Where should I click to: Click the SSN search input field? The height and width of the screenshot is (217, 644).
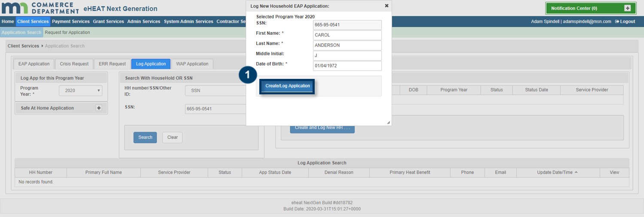(216, 109)
